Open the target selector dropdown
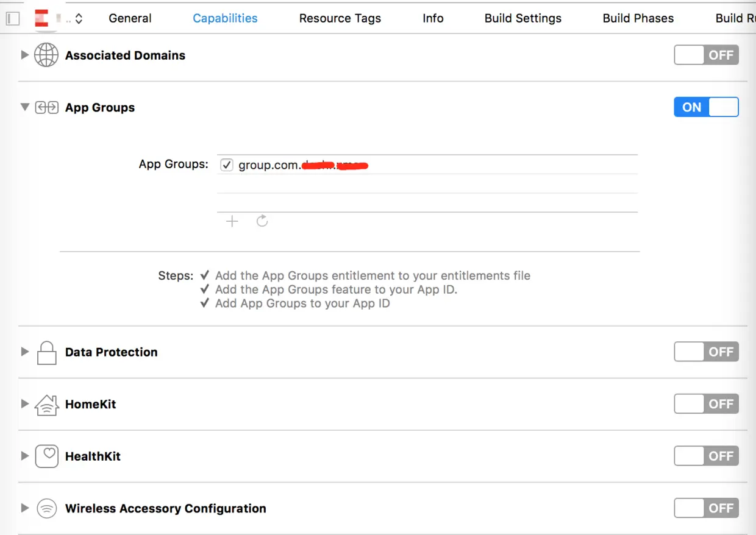This screenshot has height=535, width=756. pyautogui.click(x=79, y=19)
